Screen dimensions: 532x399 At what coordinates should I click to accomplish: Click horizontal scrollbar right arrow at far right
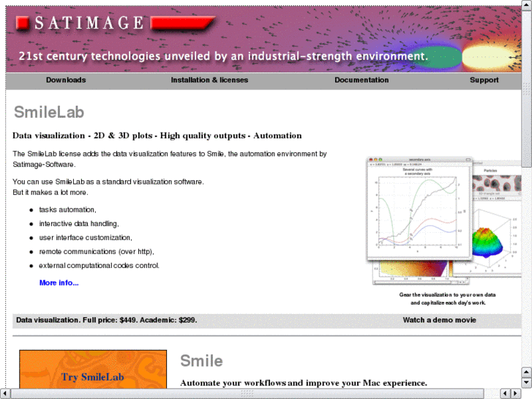(516, 394)
